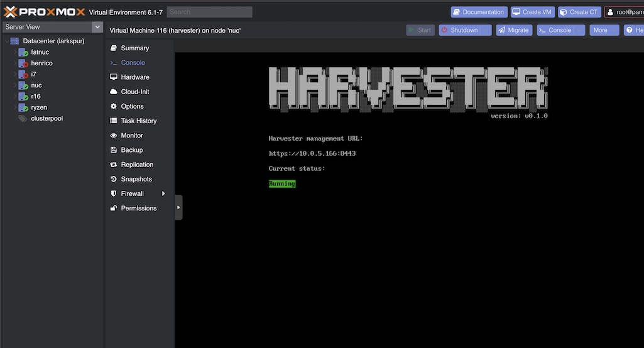Viewport: 644px width, 348px height.
Task: Open the Shutdown options dropdown arrow
Action: (486, 30)
